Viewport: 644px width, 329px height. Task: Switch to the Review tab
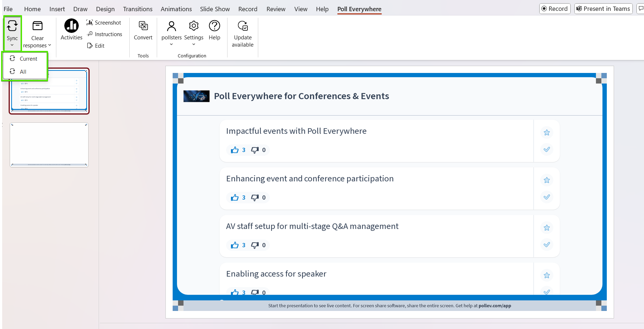click(x=276, y=9)
